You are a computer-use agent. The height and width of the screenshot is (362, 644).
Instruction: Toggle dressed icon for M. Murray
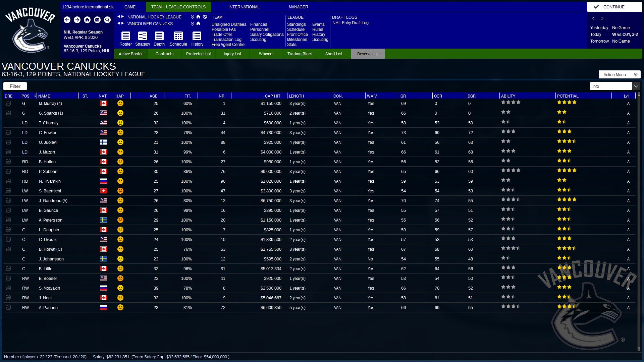click(8, 104)
